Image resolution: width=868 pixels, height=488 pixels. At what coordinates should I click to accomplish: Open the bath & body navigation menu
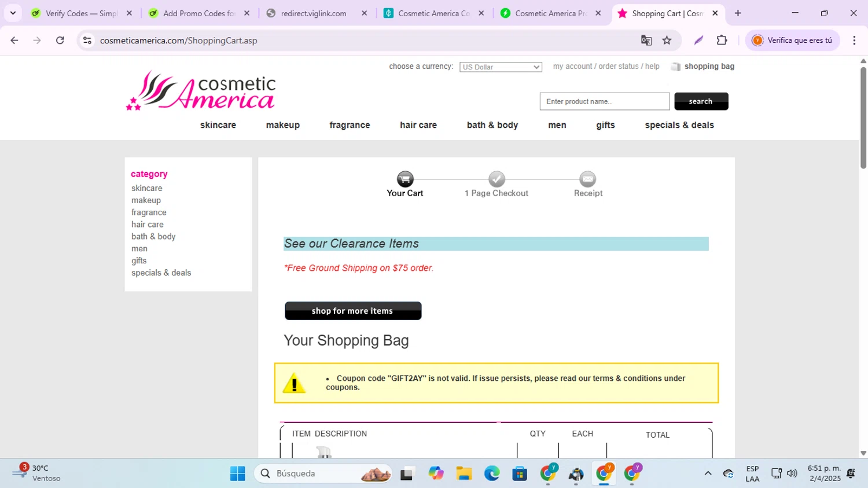coord(492,125)
